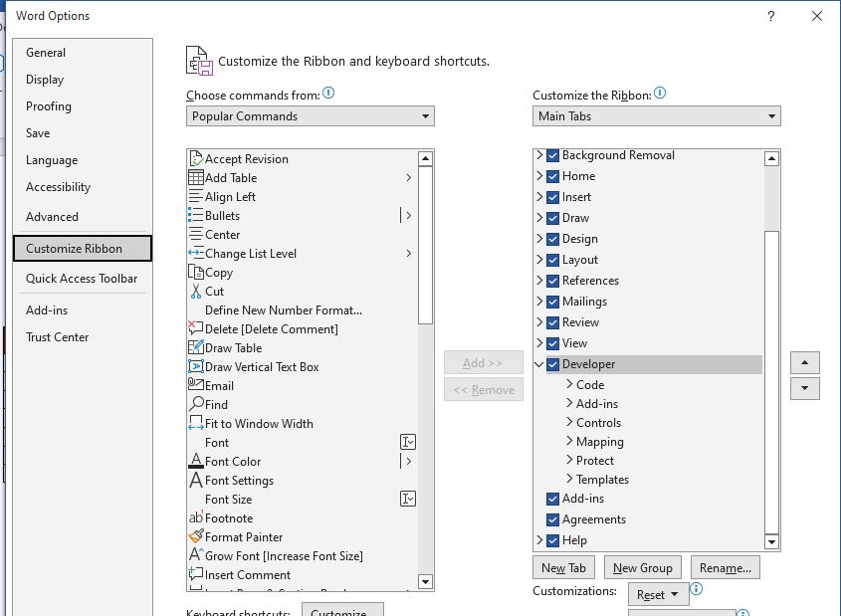Toggle the Mailings tab checkbox
The image size is (841, 616).
coord(553,302)
